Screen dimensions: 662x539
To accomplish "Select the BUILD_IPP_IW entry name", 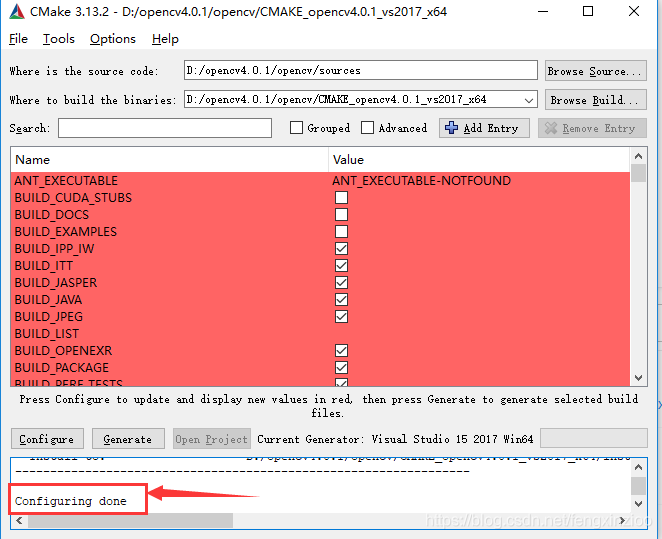I will point(54,249).
